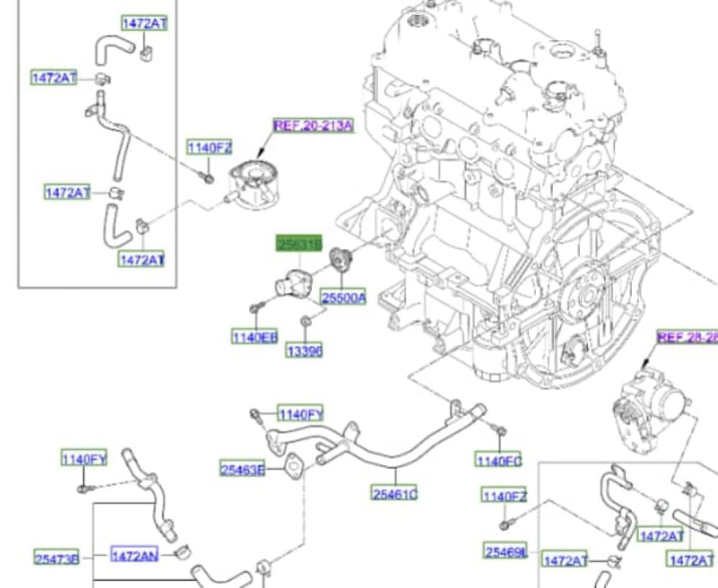Select the 1140FY label next to 25461C pipe bolt
The image size is (718, 588).
click(x=301, y=414)
